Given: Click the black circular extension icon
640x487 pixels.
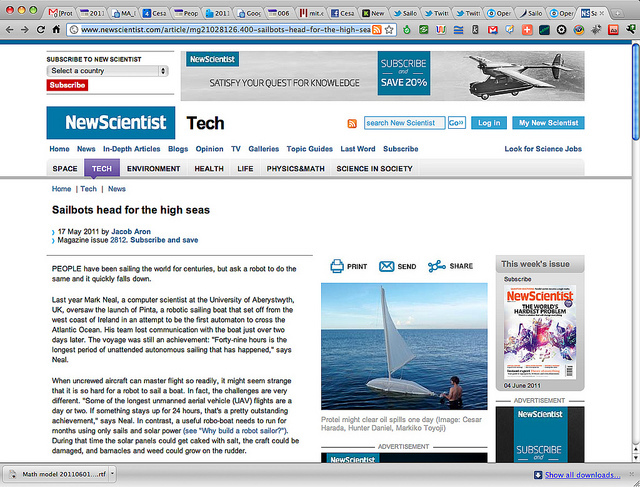Looking at the screenshot, I should tap(561, 29).
